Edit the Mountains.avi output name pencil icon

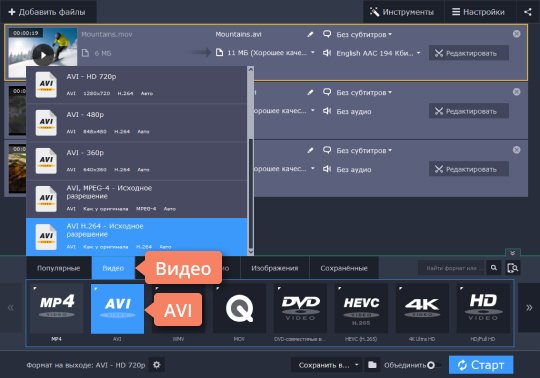310,34
